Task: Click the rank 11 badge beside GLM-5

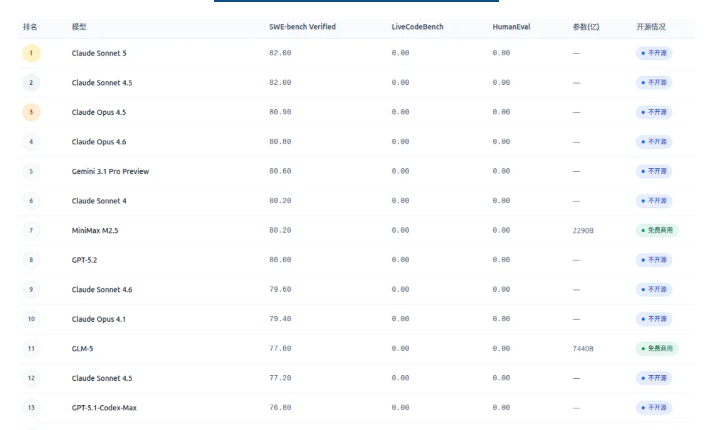Action: [x=31, y=349]
